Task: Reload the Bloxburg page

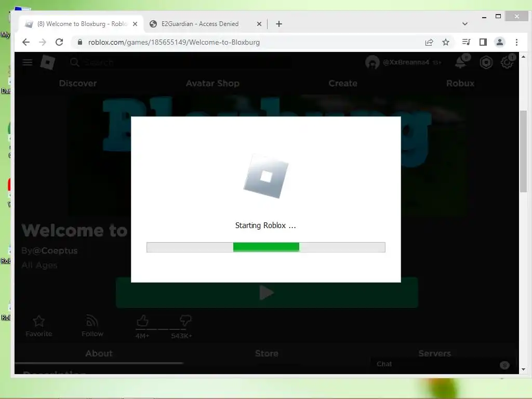Action: [x=59, y=42]
